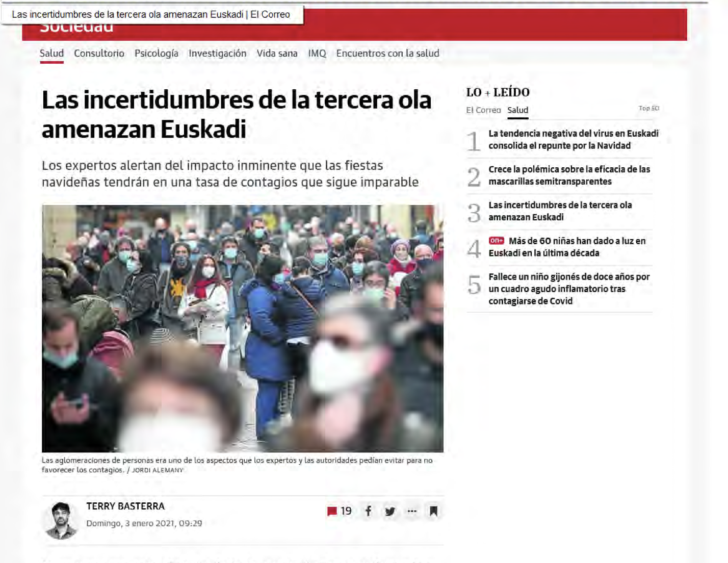
Task: Open the Top 50 link
Action: [648, 108]
